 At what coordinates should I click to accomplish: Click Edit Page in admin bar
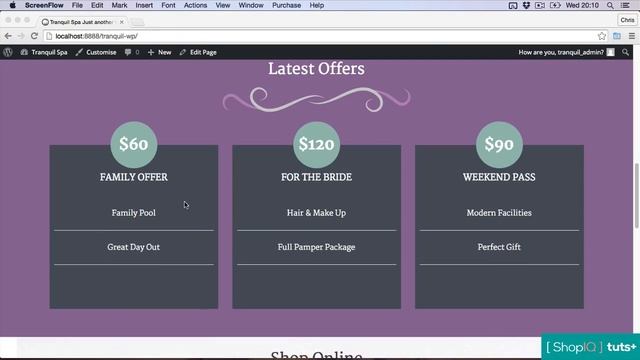[198, 52]
